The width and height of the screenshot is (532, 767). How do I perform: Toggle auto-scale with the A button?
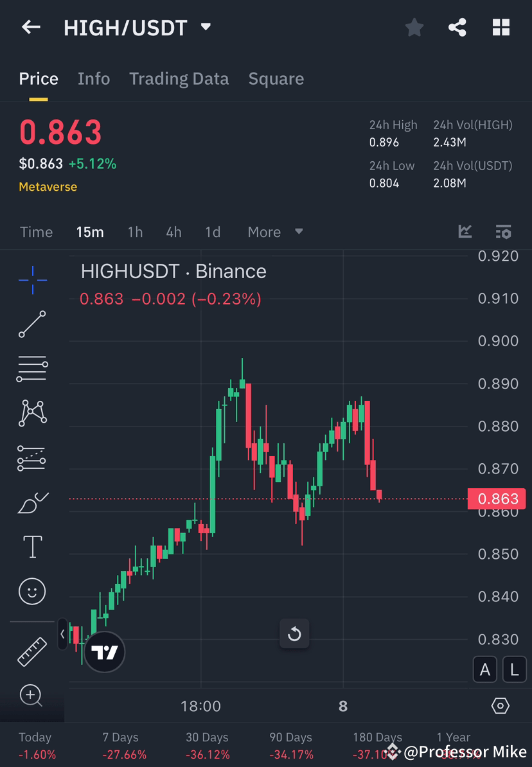pyautogui.click(x=485, y=669)
